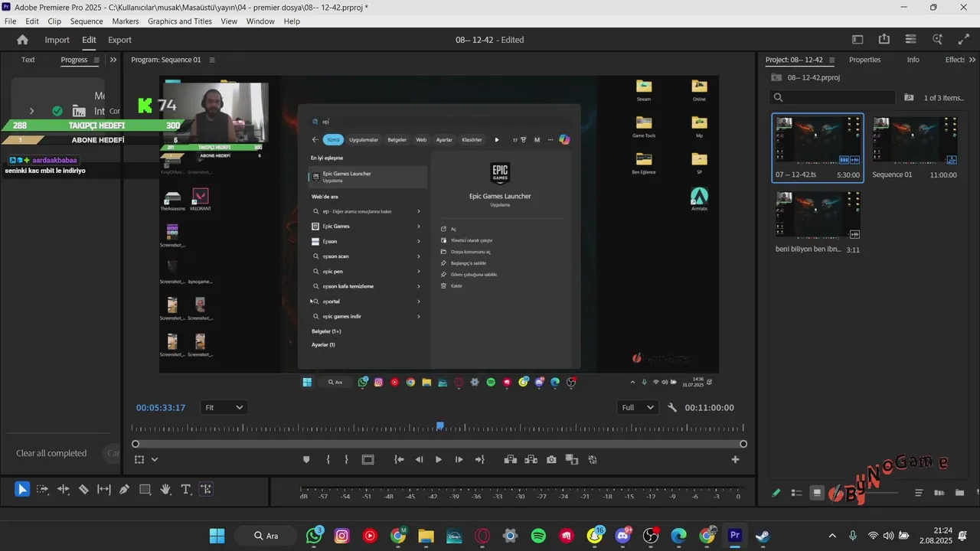Image resolution: width=980 pixels, height=551 pixels.
Task: Switch to the Export workspace tab
Action: (119, 40)
